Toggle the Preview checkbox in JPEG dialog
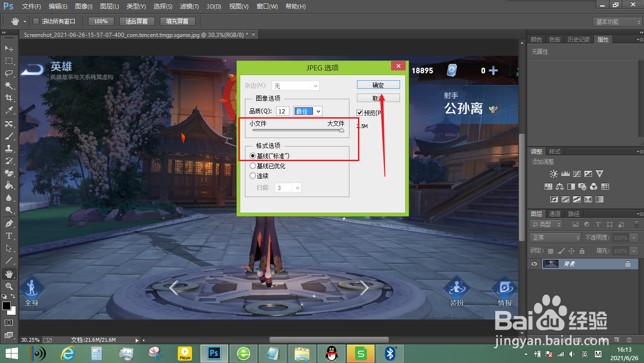The width and height of the screenshot is (644, 363). coord(360,112)
